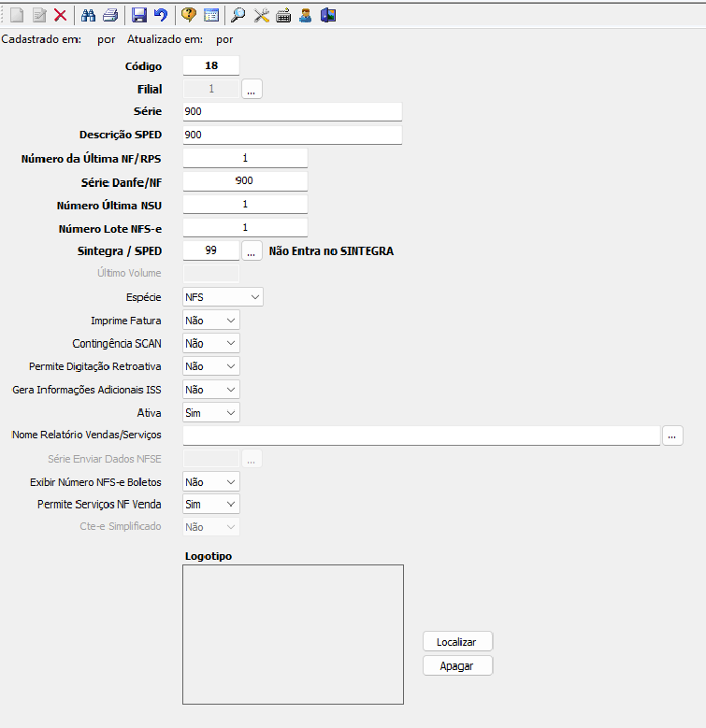
Task: Open help with question mark icon
Action: (189, 15)
